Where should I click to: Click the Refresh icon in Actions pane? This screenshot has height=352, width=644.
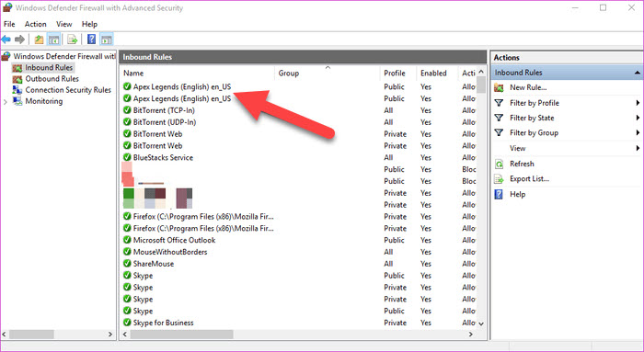click(x=499, y=165)
